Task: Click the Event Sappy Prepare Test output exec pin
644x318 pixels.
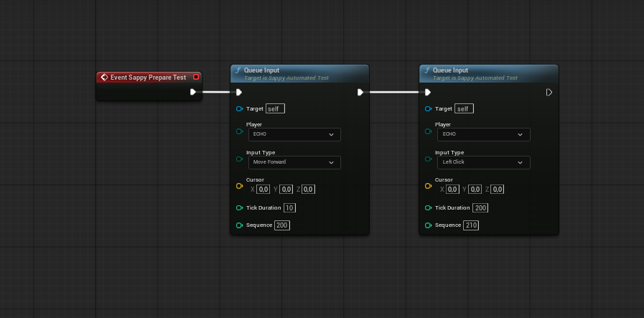Action: click(193, 92)
